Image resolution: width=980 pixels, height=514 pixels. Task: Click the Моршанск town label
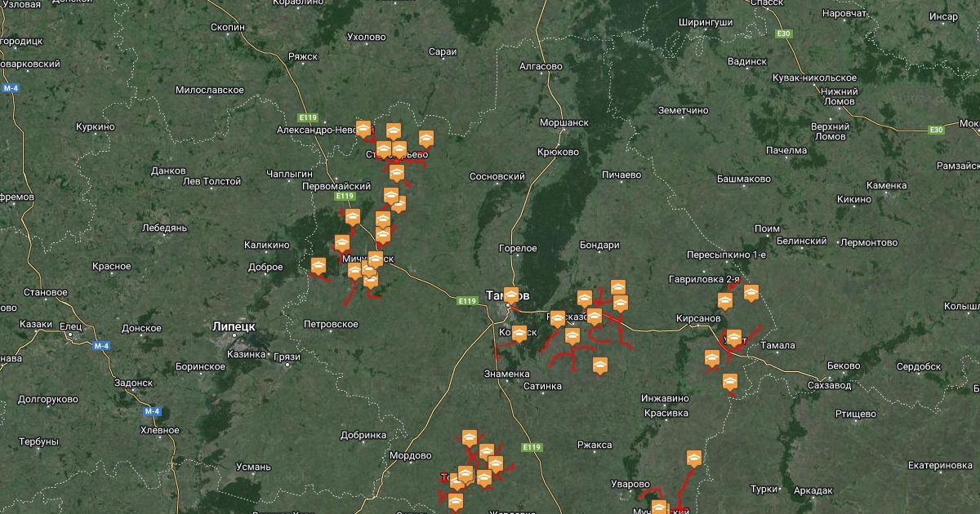[x=564, y=122]
